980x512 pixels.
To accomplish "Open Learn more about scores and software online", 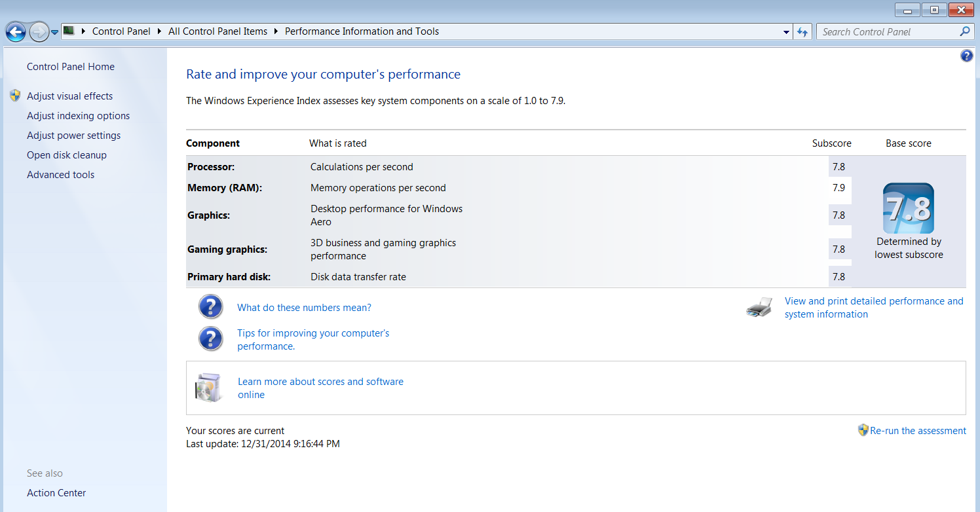I will click(320, 388).
